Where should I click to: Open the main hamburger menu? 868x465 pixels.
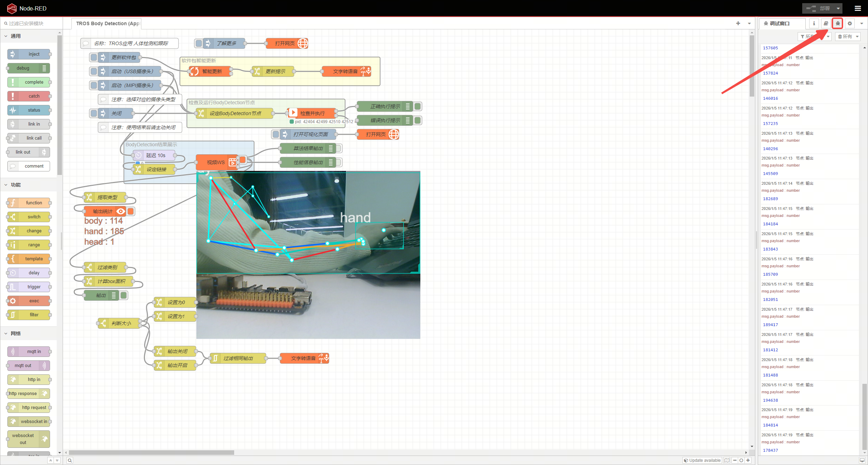coord(857,8)
